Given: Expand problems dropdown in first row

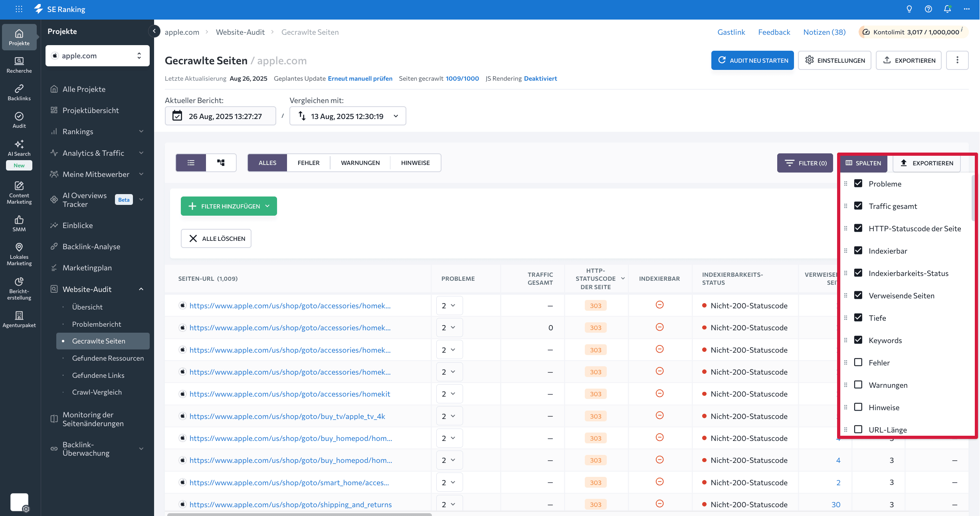Looking at the screenshot, I should [449, 306].
